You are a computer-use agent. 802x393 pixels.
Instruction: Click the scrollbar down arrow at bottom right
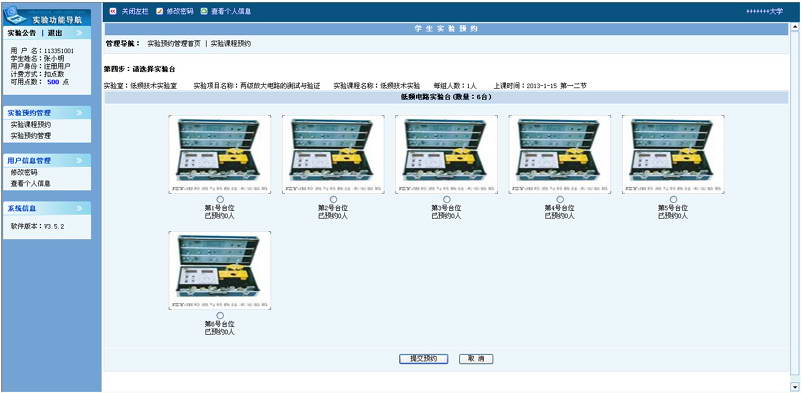point(795,386)
